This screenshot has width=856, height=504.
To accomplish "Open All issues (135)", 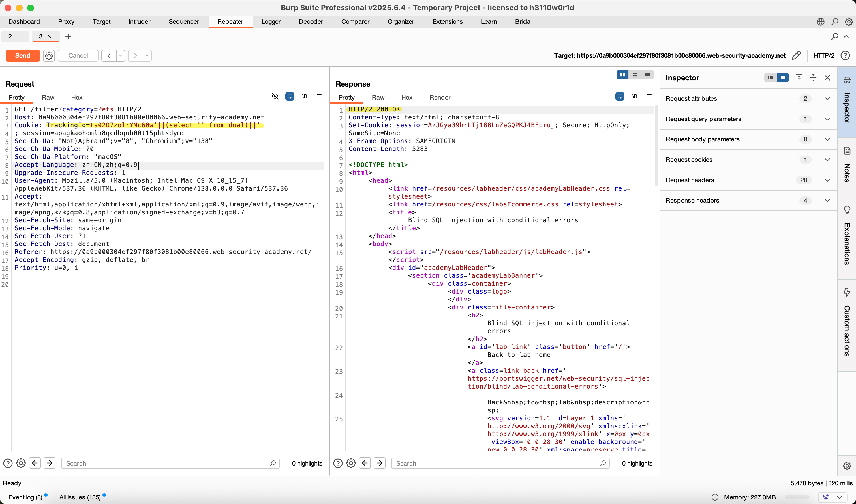I will (x=80, y=497).
